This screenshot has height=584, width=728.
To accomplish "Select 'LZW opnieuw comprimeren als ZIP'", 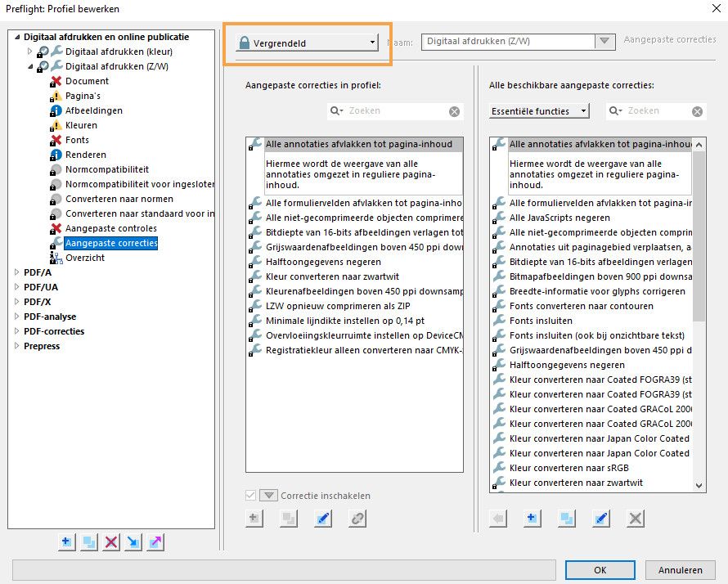I will pyautogui.click(x=338, y=306).
